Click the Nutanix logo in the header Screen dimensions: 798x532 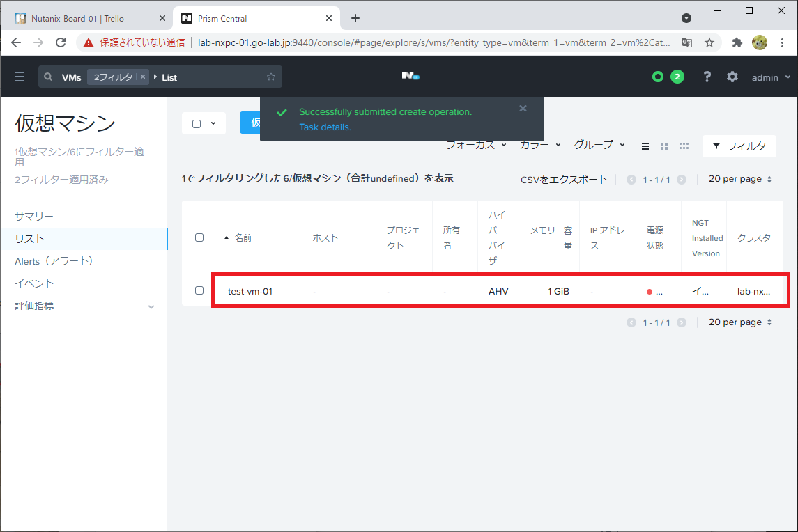pos(410,77)
